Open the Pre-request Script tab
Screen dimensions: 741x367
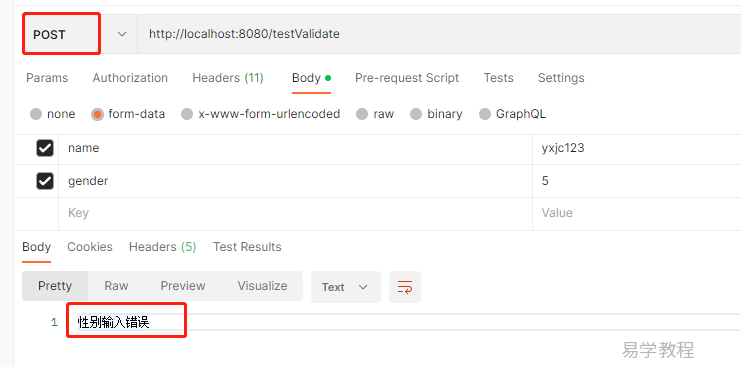407,78
